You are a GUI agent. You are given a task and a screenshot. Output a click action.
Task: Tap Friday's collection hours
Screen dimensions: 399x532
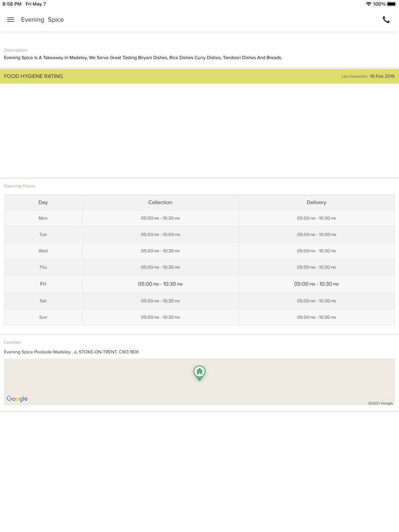(160, 284)
